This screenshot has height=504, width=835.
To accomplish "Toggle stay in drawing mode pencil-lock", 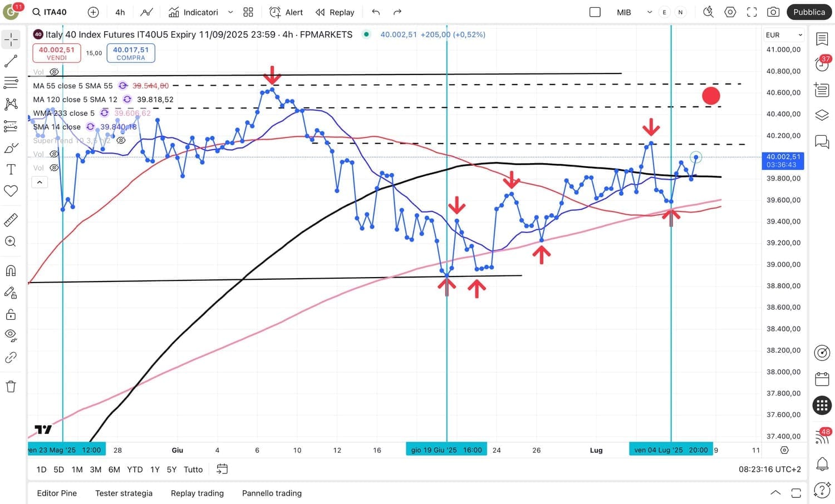I will pyautogui.click(x=11, y=293).
